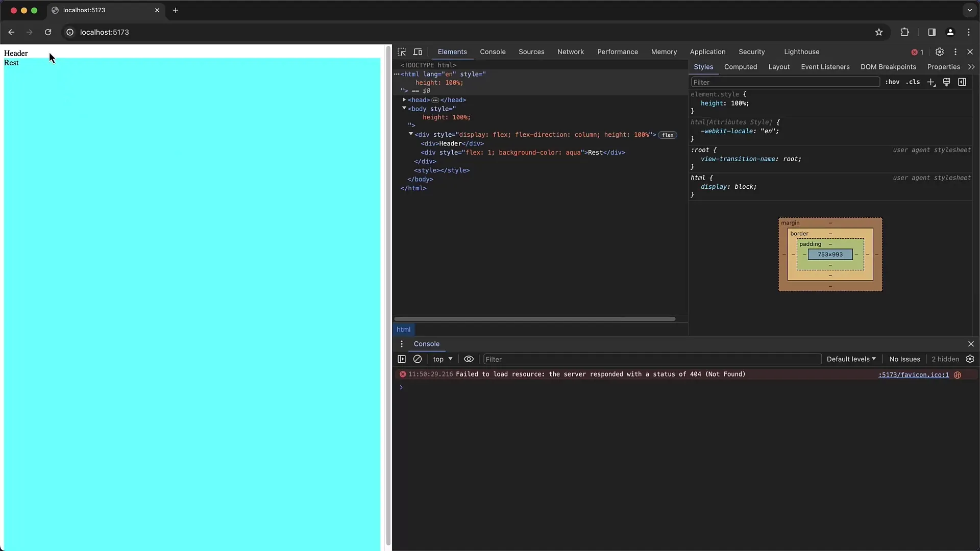This screenshot has height=551, width=980.
Task: Click the Elements panel icon
Action: coord(452,52)
